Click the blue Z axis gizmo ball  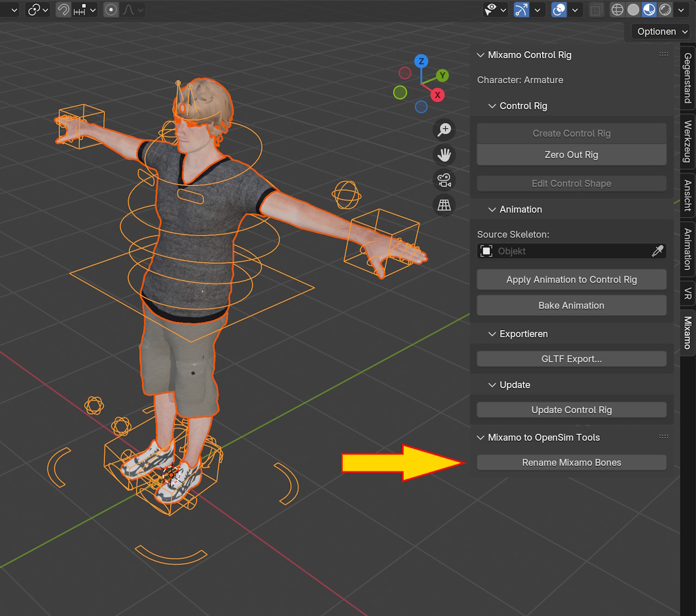tap(421, 61)
